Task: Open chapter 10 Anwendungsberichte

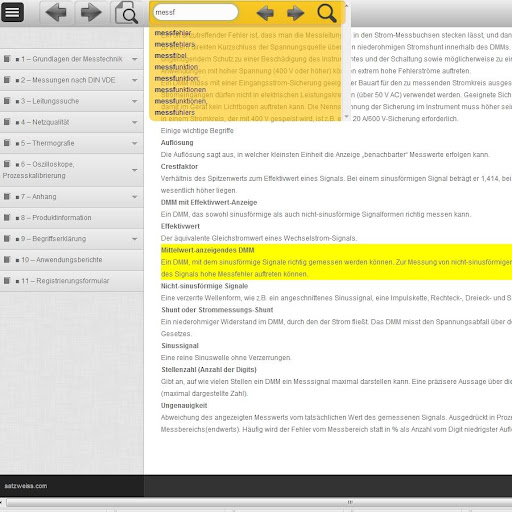Action: click(x=72, y=260)
